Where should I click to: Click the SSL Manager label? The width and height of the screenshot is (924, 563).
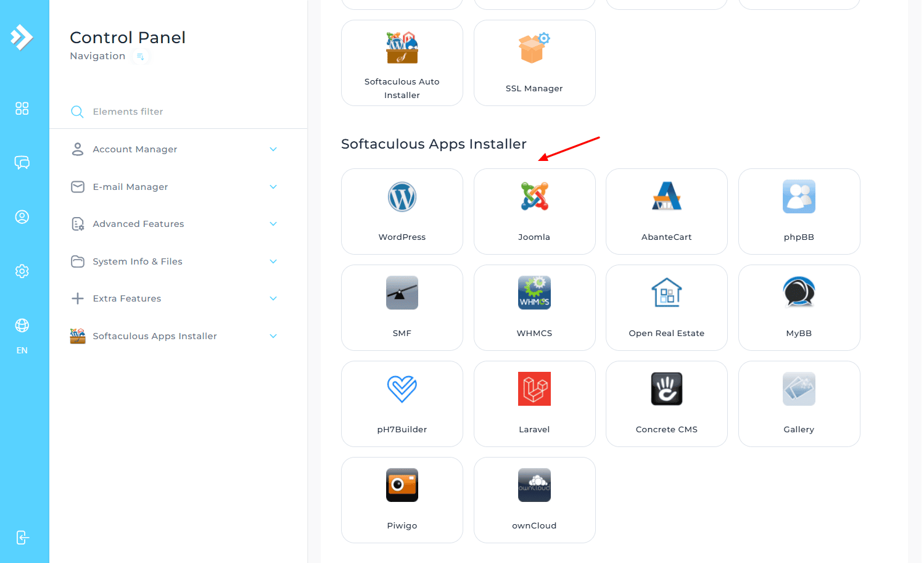(534, 89)
